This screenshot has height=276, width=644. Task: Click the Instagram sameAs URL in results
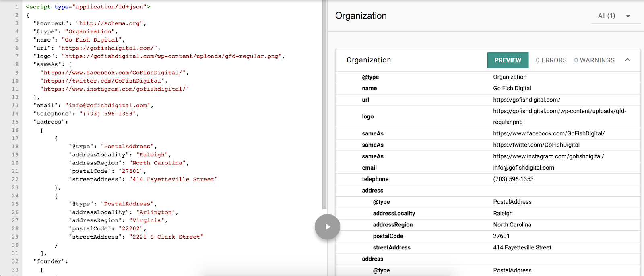pyautogui.click(x=548, y=156)
